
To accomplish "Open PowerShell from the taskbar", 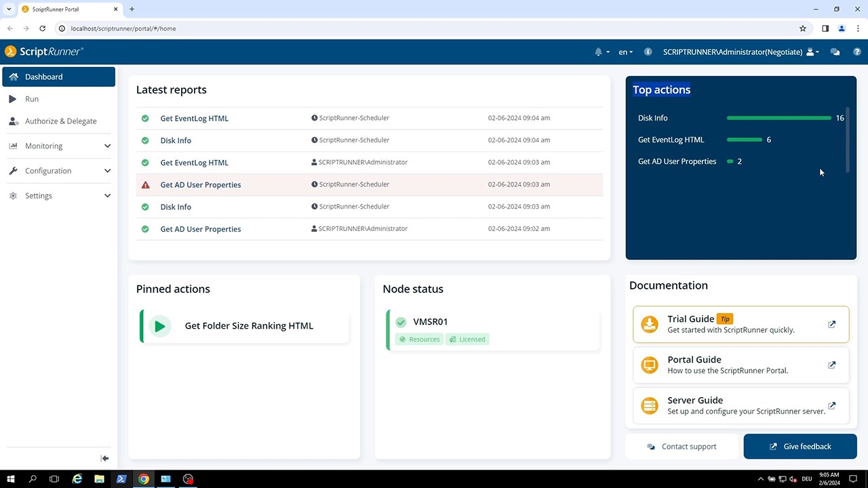I will (x=121, y=479).
